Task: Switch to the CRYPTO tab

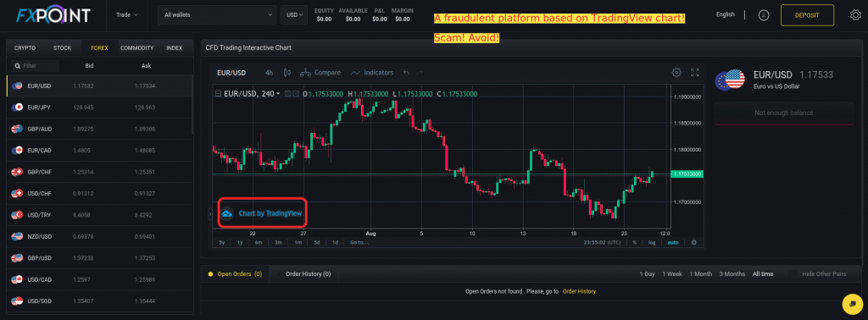Action: click(25, 48)
